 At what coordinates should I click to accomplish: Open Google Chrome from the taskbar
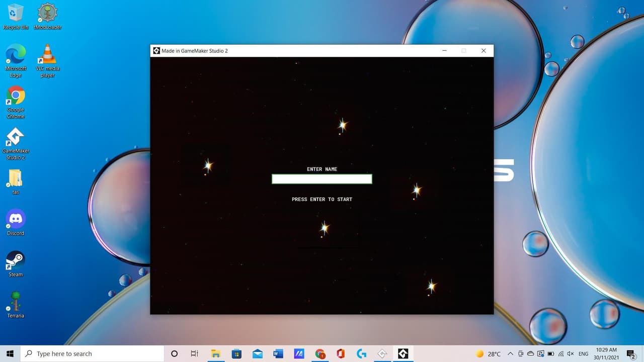coord(320,354)
